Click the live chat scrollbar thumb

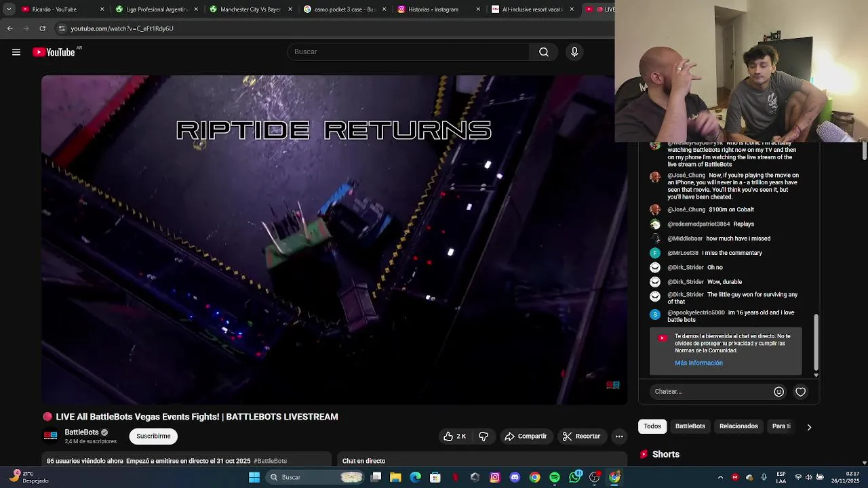click(816, 342)
